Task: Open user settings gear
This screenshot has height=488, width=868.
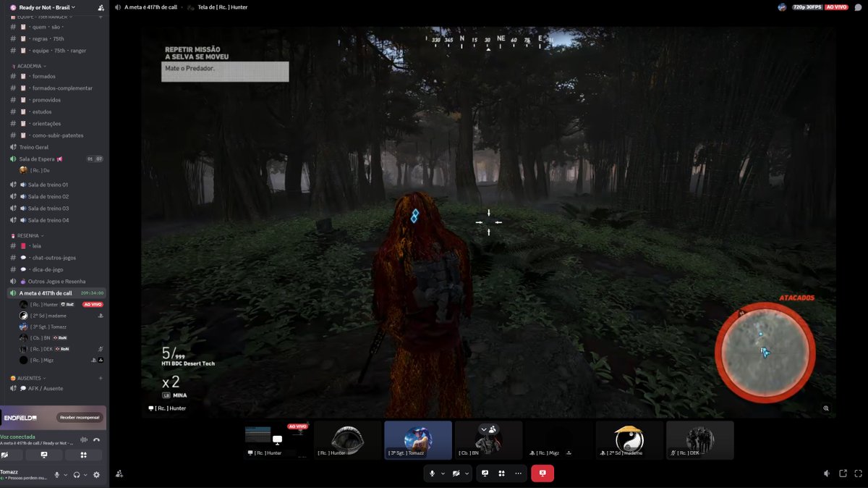Action: [97, 475]
